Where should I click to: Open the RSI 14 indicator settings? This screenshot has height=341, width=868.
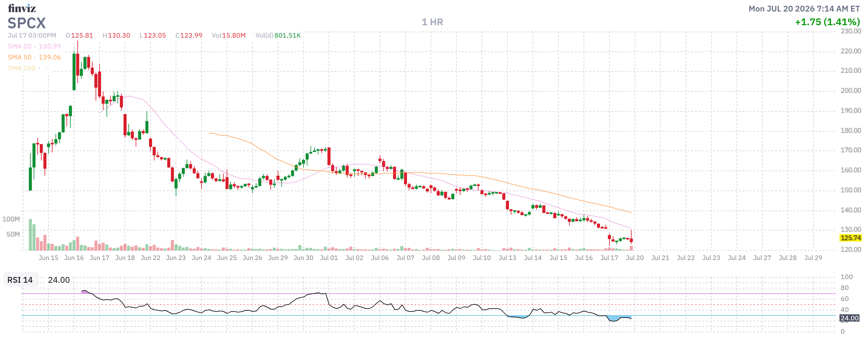(20, 280)
